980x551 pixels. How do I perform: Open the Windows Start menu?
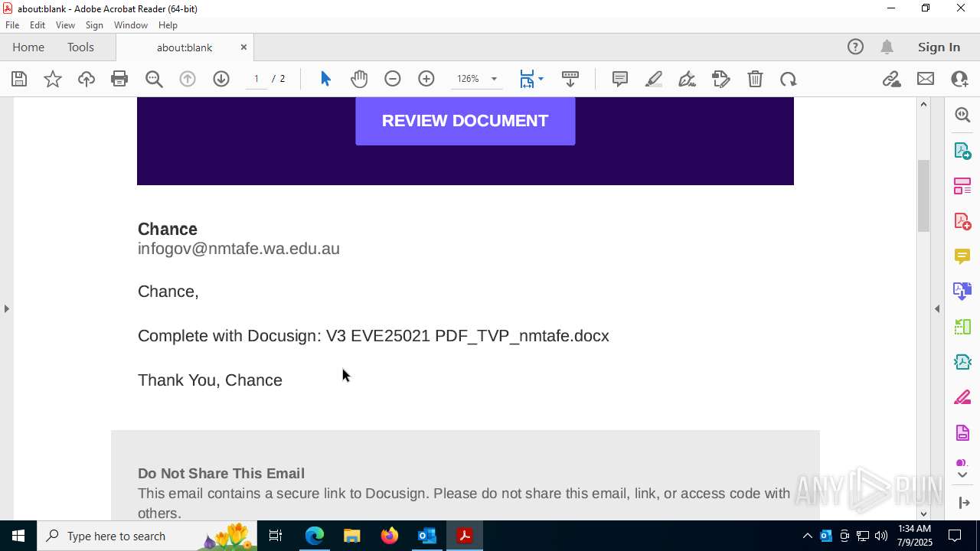coord(18,536)
